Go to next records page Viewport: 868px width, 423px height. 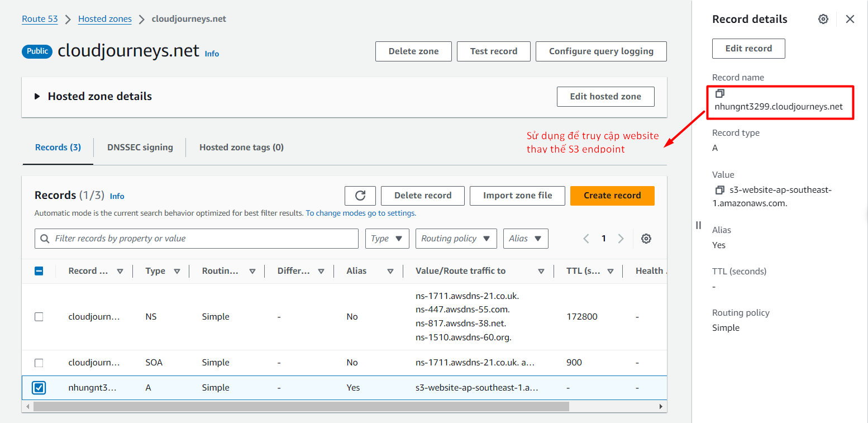pyautogui.click(x=621, y=239)
